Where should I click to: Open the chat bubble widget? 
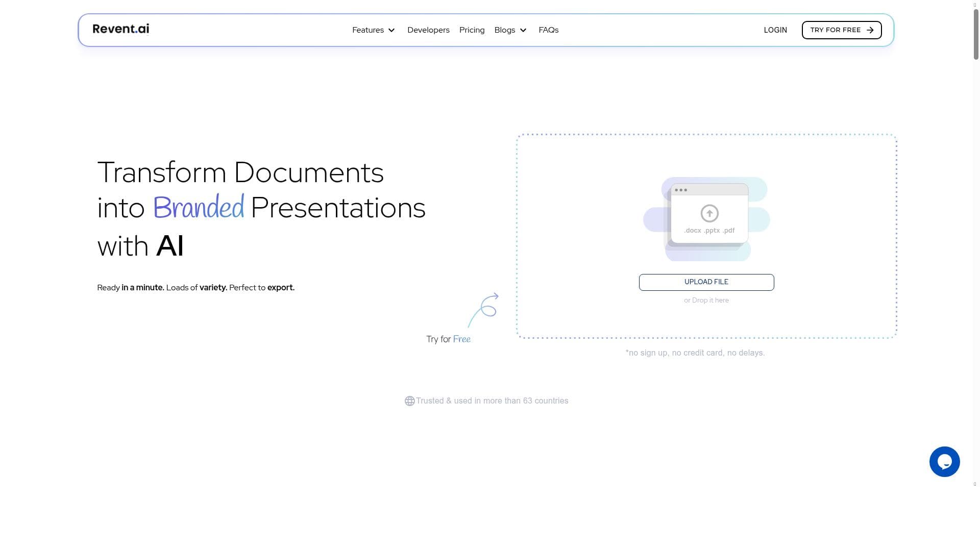coord(944,462)
